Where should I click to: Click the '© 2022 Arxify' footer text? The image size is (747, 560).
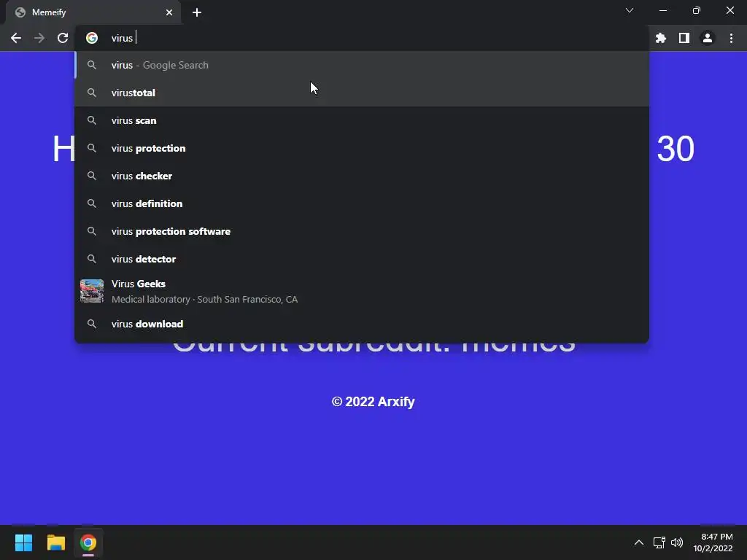point(373,402)
